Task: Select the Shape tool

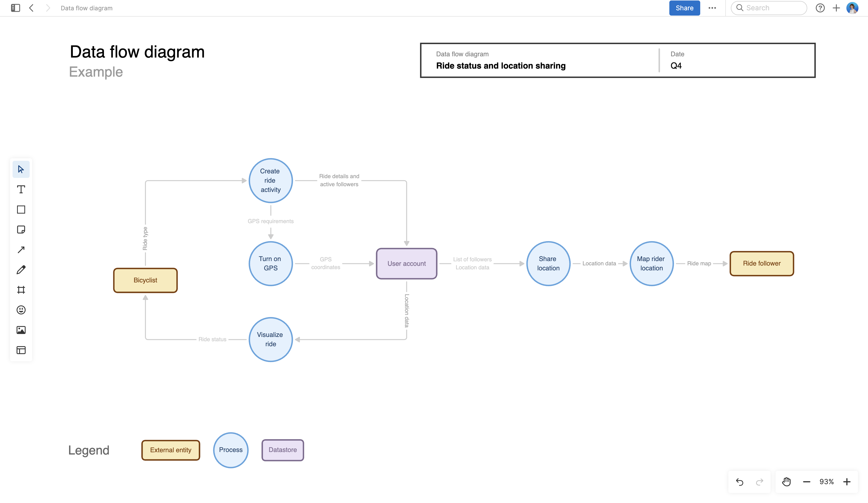Action: pyautogui.click(x=21, y=210)
